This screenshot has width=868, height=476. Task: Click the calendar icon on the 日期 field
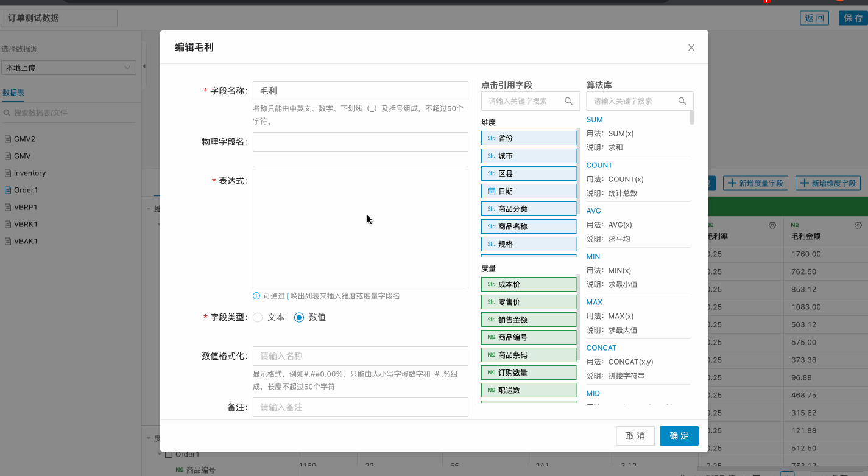(x=491, y=191)
